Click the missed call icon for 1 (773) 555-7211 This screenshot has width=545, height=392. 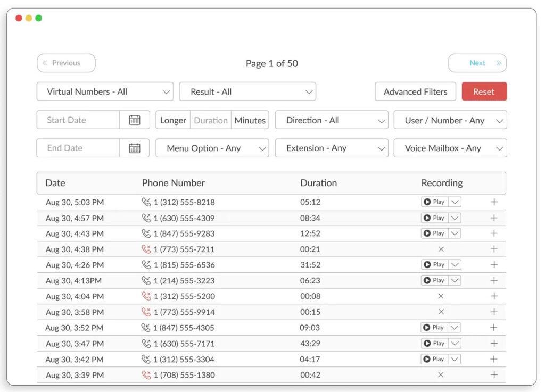coord(146,249)
